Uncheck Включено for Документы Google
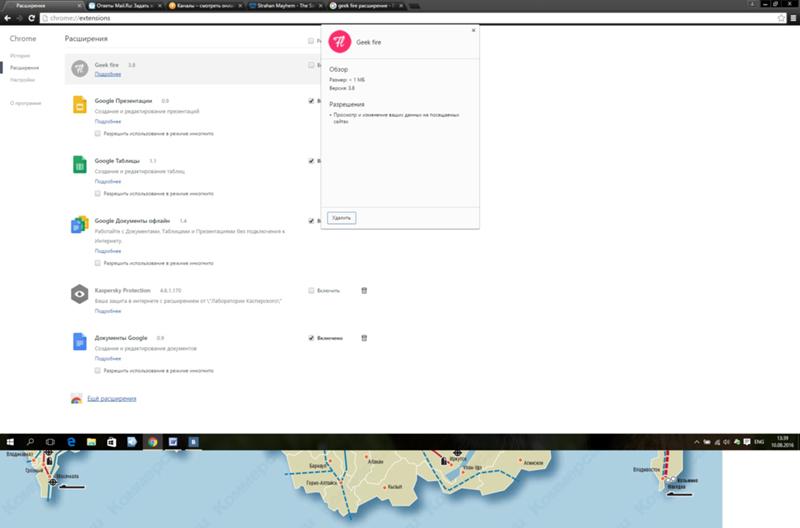The image size is (800, 528). coord(311,338)
